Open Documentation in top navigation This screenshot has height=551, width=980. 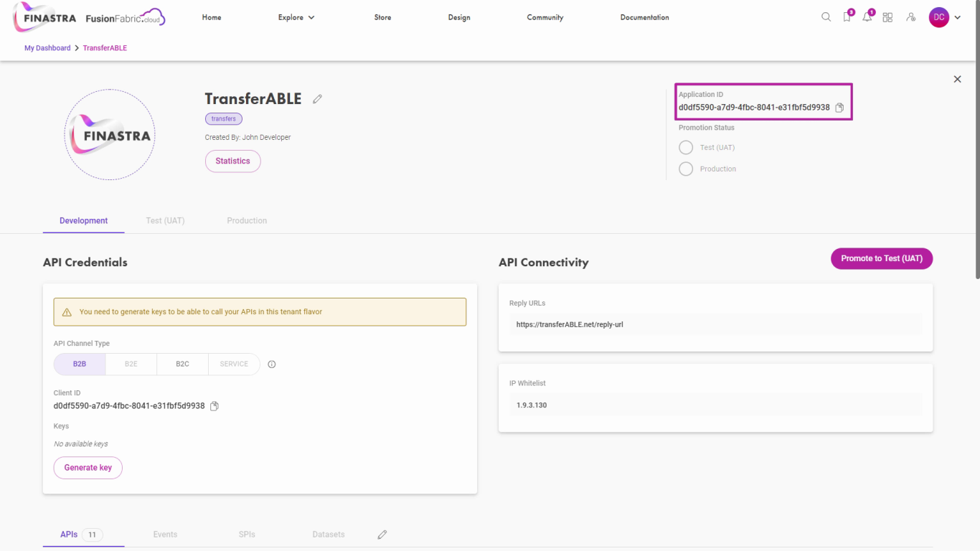pos(645,17)
